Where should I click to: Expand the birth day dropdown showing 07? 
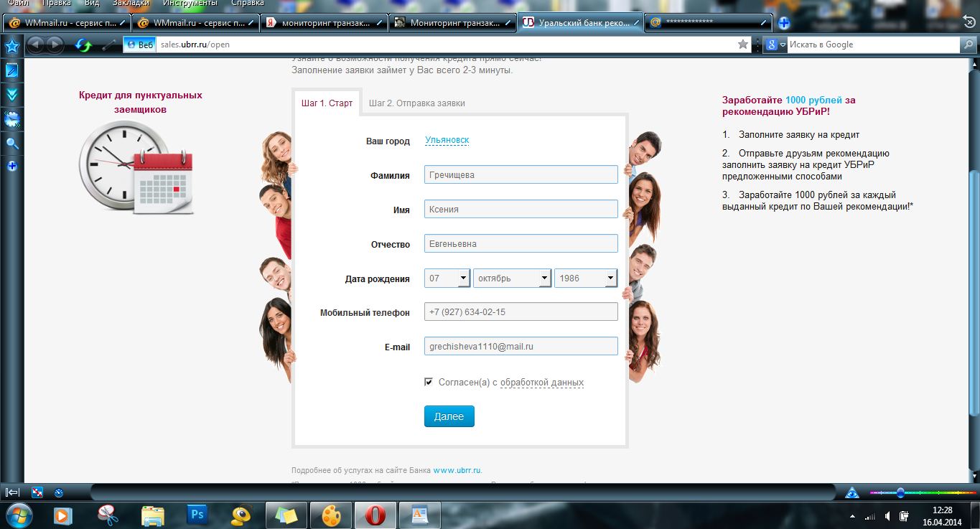point(447,278)
